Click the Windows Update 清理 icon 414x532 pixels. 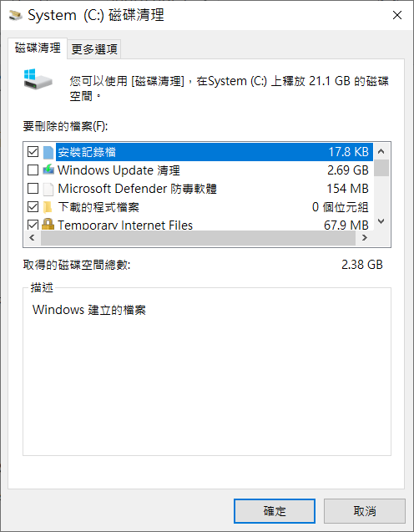coord(48,170)
